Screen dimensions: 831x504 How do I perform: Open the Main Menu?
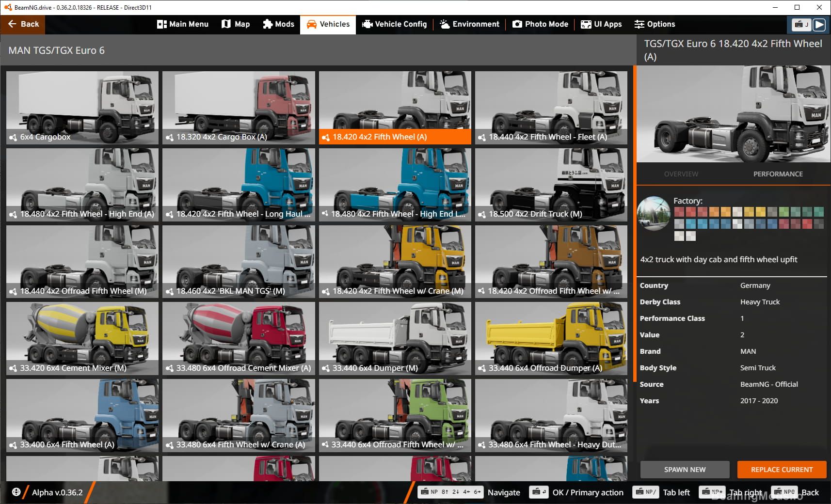[x=183, y=24]
